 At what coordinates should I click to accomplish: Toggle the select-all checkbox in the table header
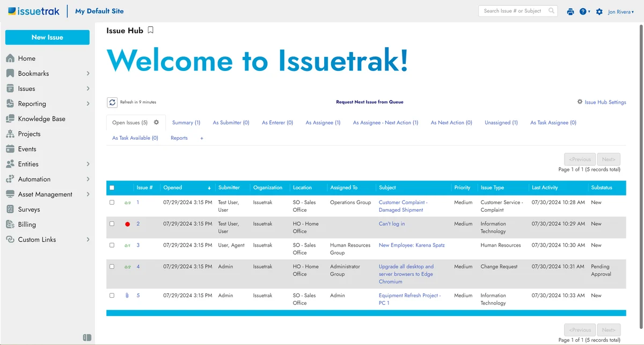(x=112, y=187)
